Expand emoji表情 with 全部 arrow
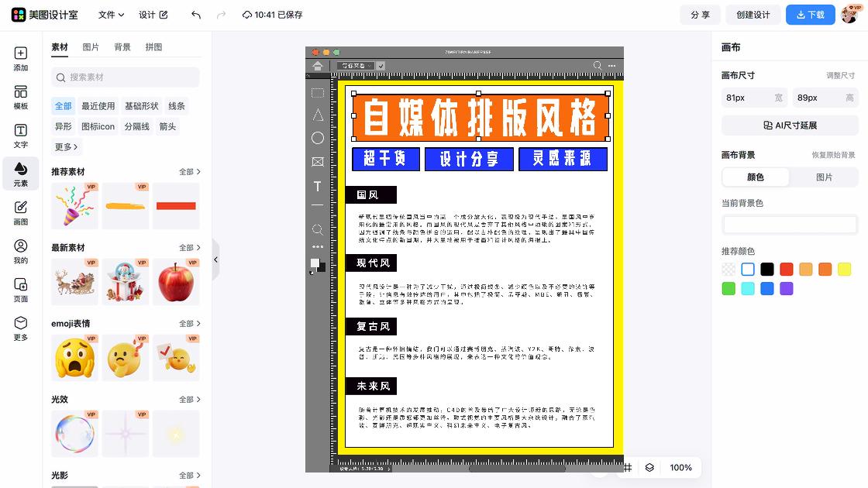 189,324
